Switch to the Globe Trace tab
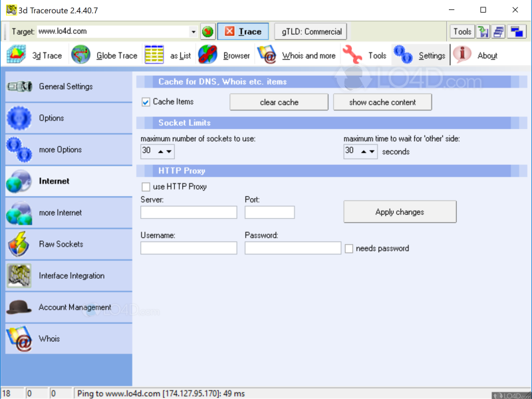532x399 pixels. coord(104,55)
